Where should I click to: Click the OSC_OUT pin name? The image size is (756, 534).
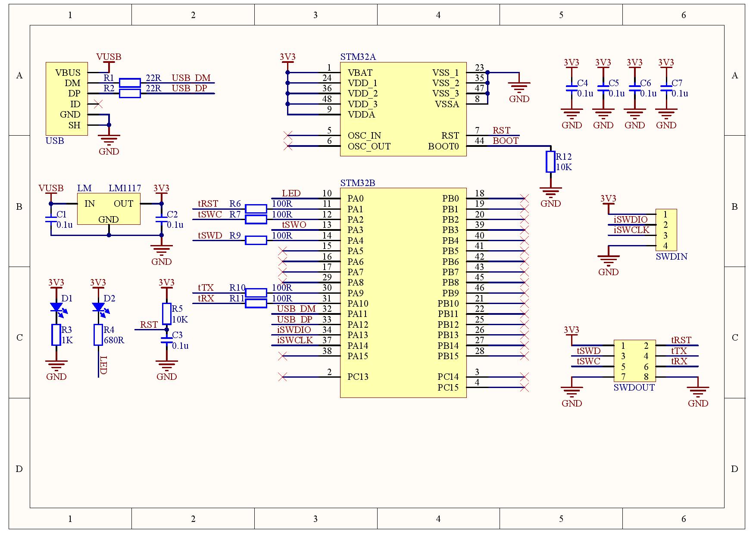(x=369, y=146)
